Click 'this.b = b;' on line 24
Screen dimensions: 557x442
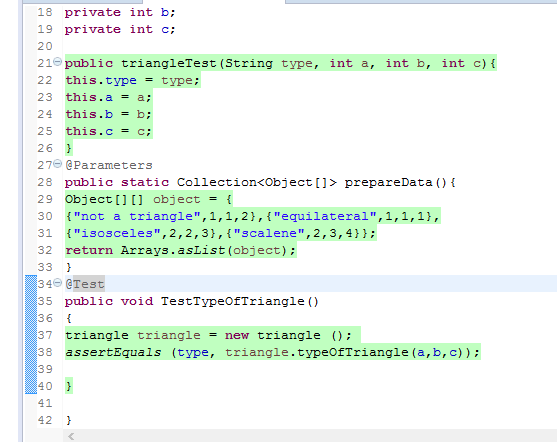pyautogui.click(x=109, y=114)
